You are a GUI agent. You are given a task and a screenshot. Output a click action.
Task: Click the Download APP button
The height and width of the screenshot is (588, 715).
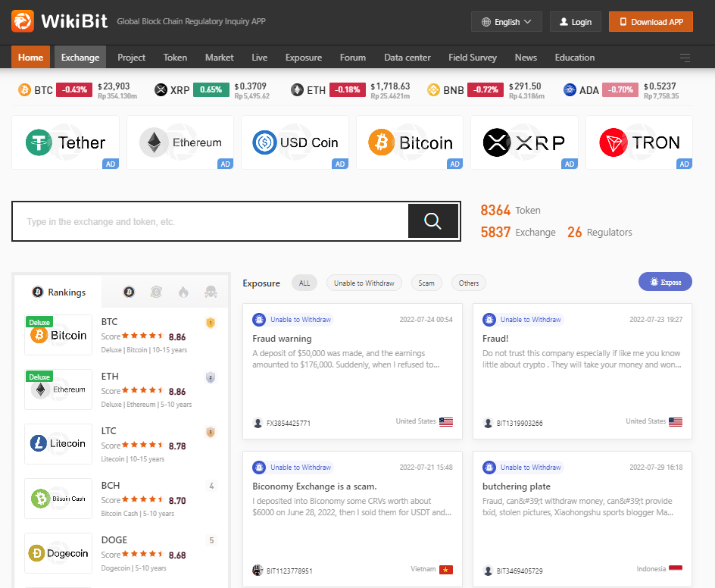[651, 22]
